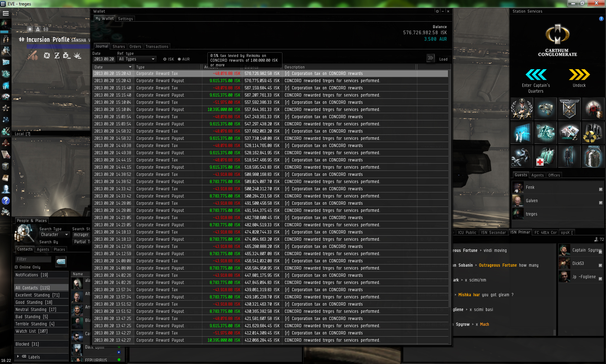Select Blocked [31] in contacts list

[x=41, y=344]
